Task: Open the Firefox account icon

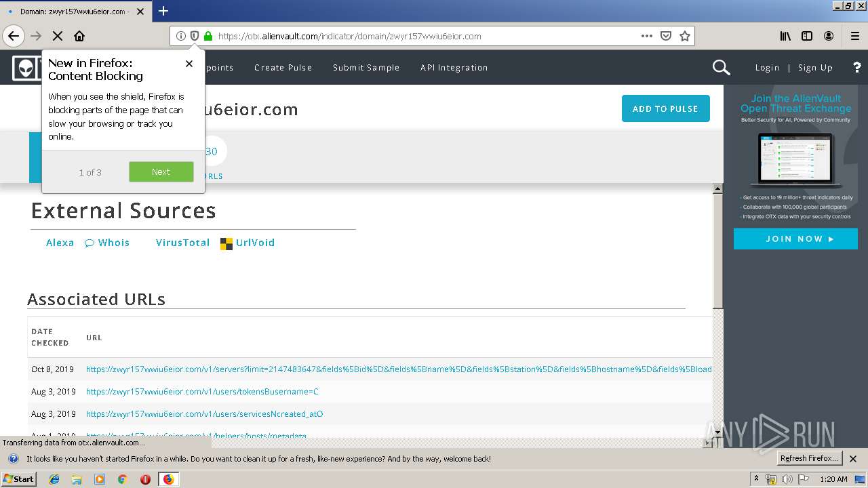Action: (829, 36)
